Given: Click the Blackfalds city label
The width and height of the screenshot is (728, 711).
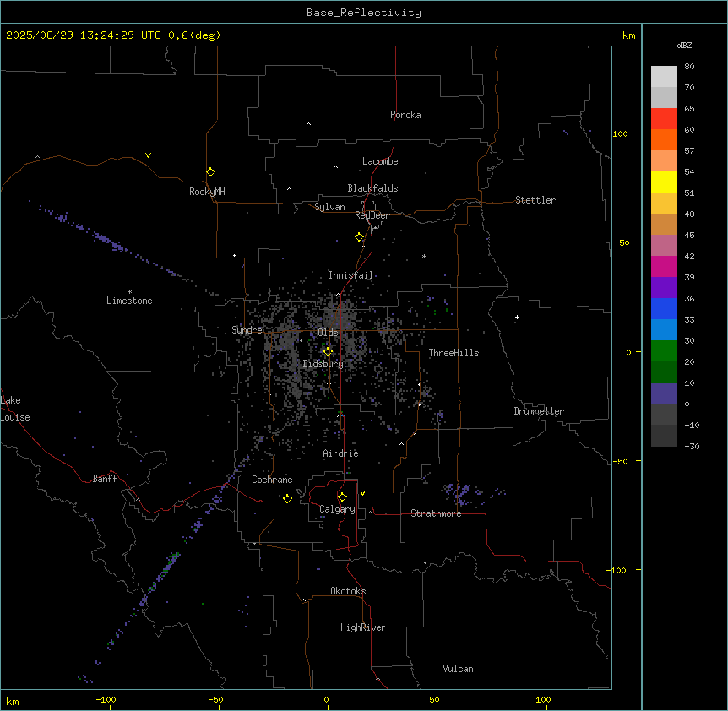Looking at the screenshot, I should [x=372, y=188].
